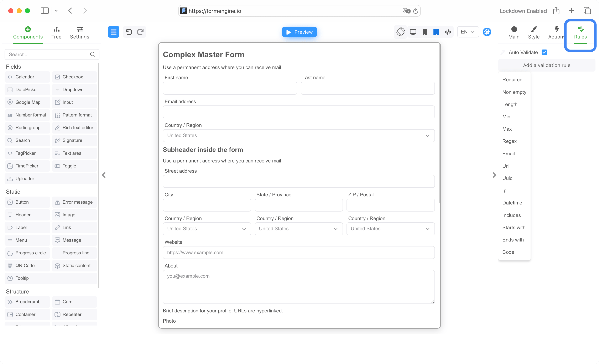Screen dimensions: 599x364
Task: Uncheck the Auto Validate checkbox
Action: 544,52
